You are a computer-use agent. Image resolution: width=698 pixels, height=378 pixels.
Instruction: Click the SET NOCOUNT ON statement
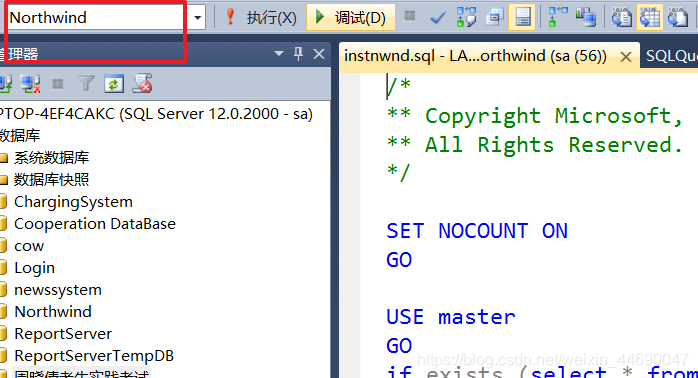coord(477,231)
